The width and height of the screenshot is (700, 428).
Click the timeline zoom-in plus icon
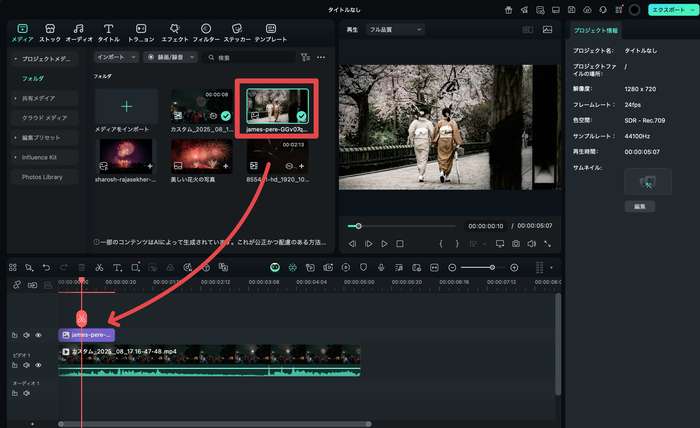514,267
